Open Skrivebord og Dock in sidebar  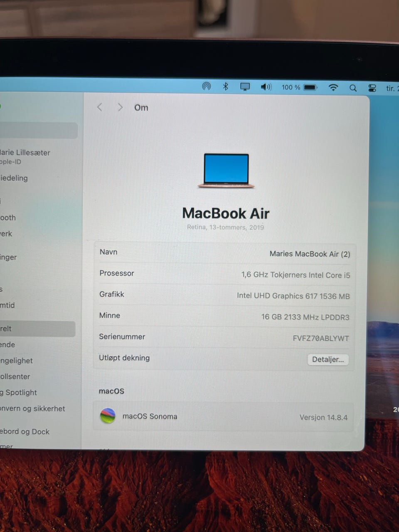[25, 431]
